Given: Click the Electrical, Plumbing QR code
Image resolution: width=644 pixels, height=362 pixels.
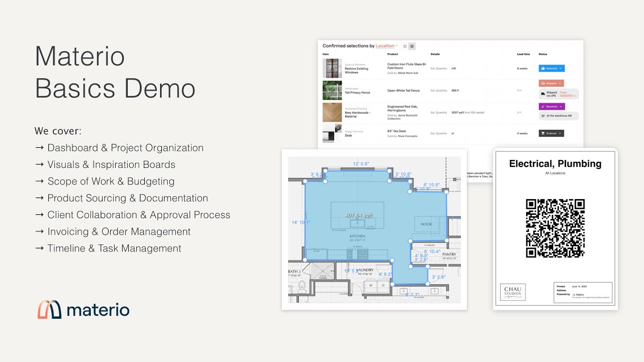Looking at the screenshot, I should pos(555,228).
